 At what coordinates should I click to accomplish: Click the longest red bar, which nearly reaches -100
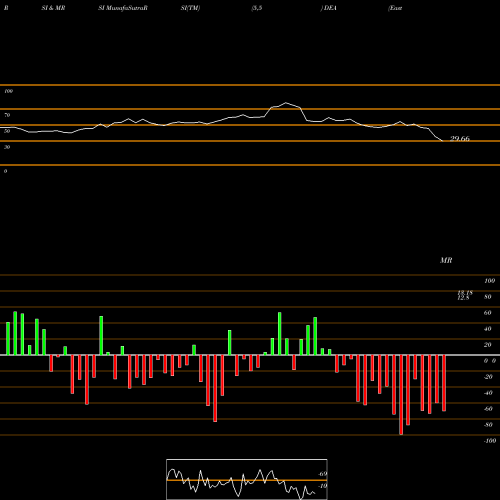click(401, 395)
